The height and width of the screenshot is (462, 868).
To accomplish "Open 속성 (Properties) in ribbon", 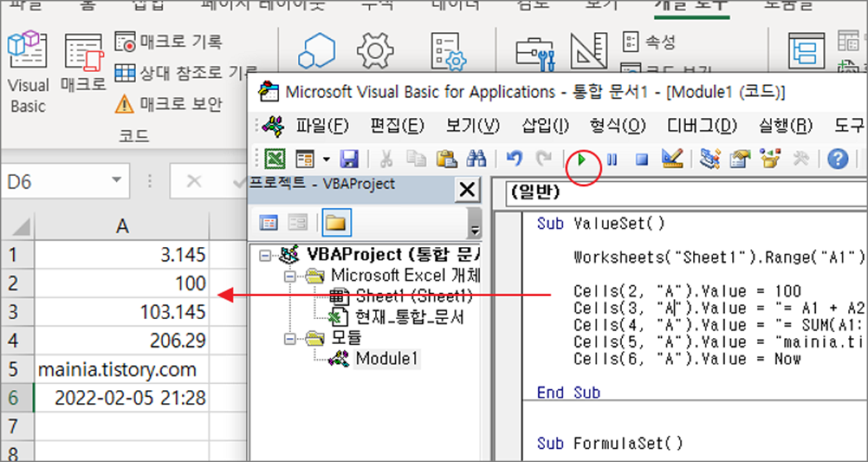I will (x=649, y=41).
